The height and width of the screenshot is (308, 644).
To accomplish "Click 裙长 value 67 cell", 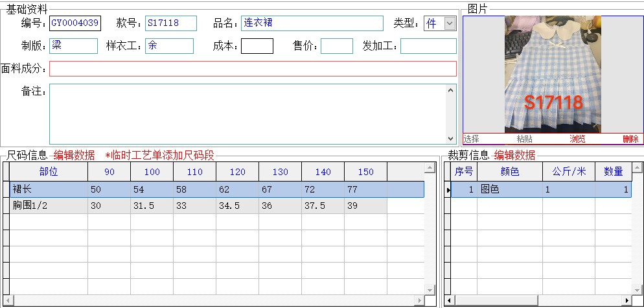I will click(280, 189).
